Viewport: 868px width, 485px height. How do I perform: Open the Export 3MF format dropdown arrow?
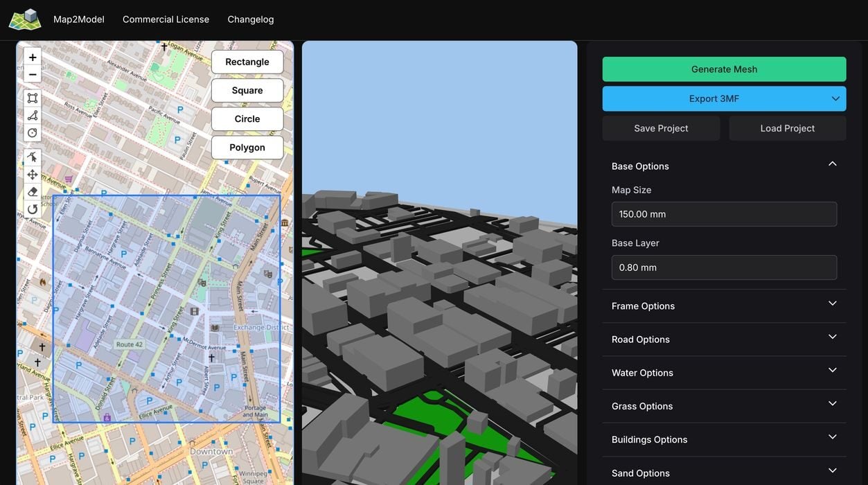[835, 98]
